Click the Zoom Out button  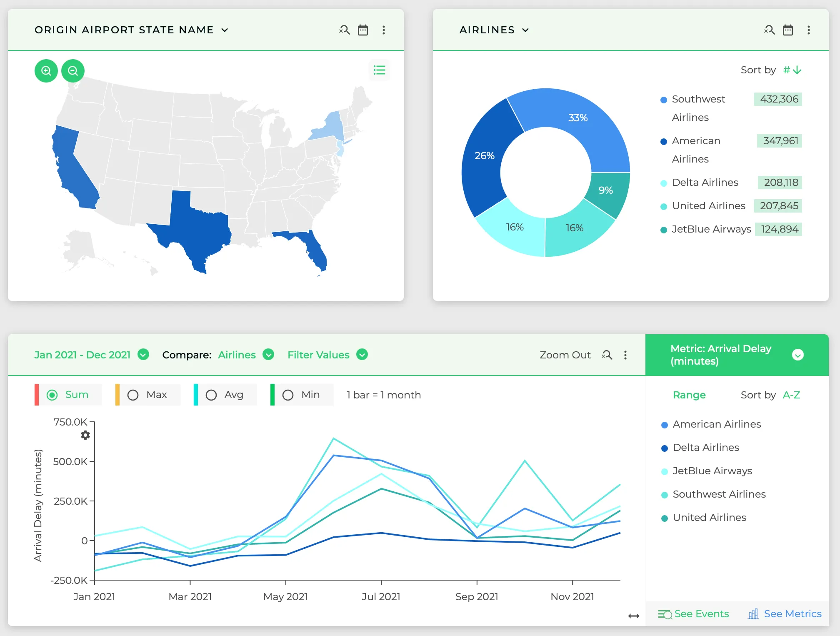565,355
